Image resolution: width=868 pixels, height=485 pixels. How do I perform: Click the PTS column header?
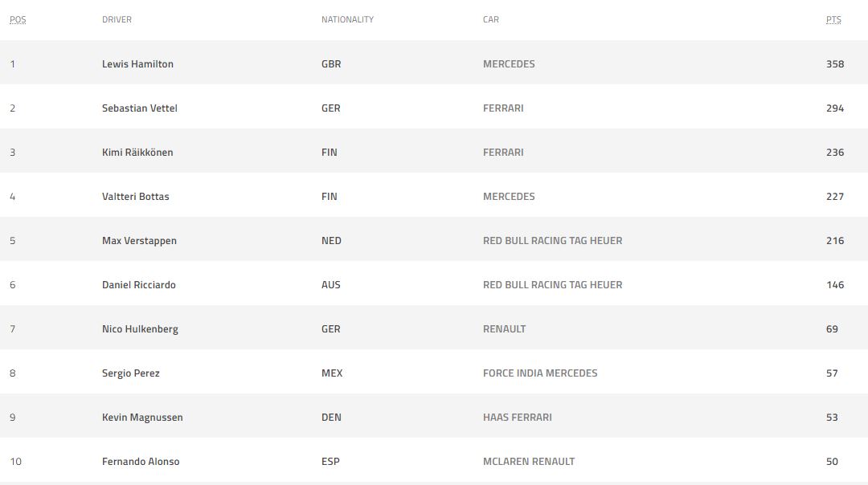pyautogui.click(x=833, y=19)
